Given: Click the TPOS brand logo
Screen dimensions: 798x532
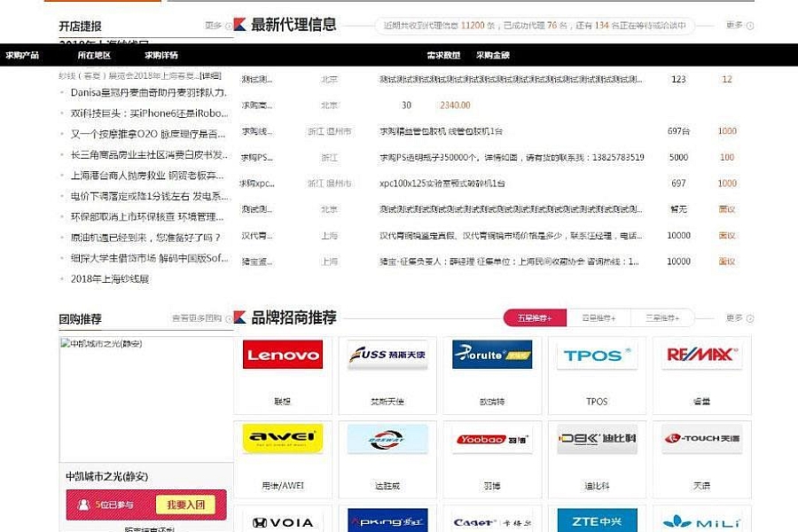Looking at the screenshot, I should [597, 355].
